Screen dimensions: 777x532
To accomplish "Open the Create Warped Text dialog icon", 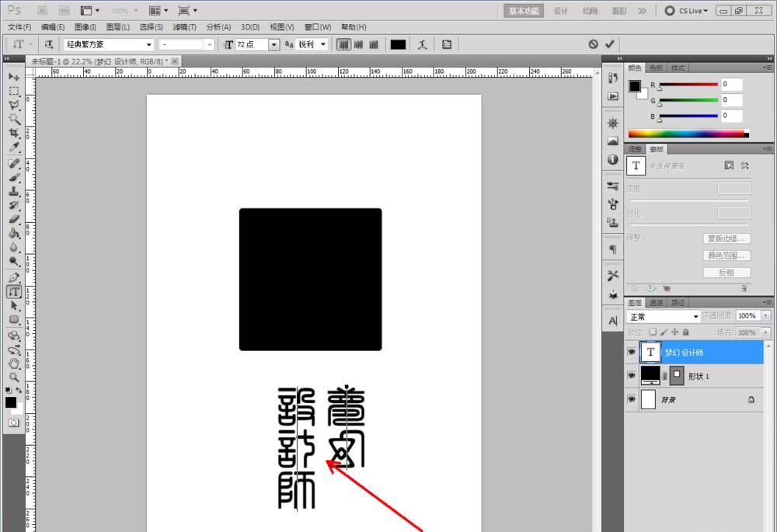I will coord(422,44).
